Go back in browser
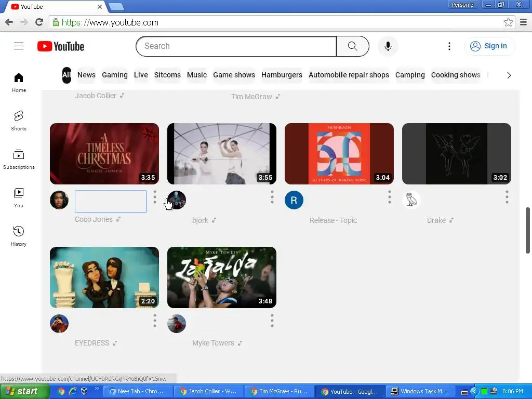532x399 pixels. click(x=9, y=22)
